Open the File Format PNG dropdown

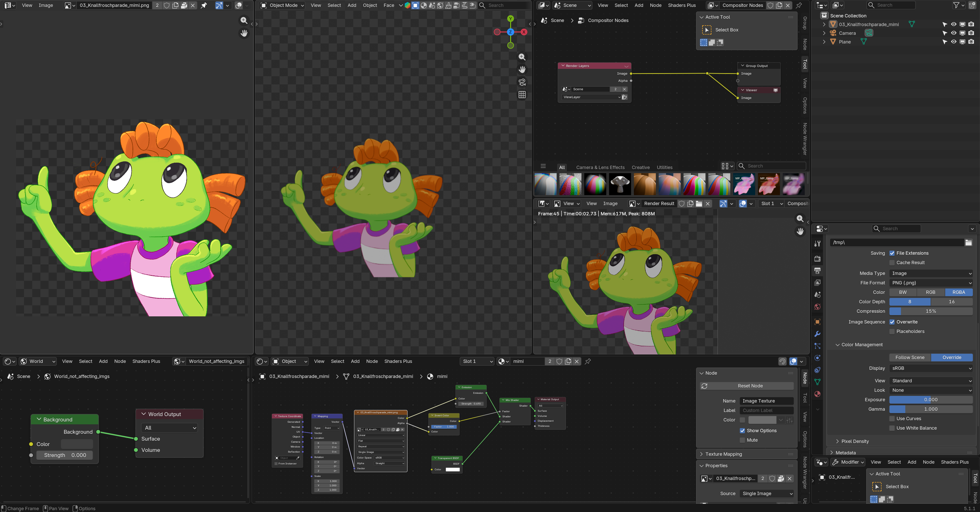pyautogui.click(x=931, y=283)
